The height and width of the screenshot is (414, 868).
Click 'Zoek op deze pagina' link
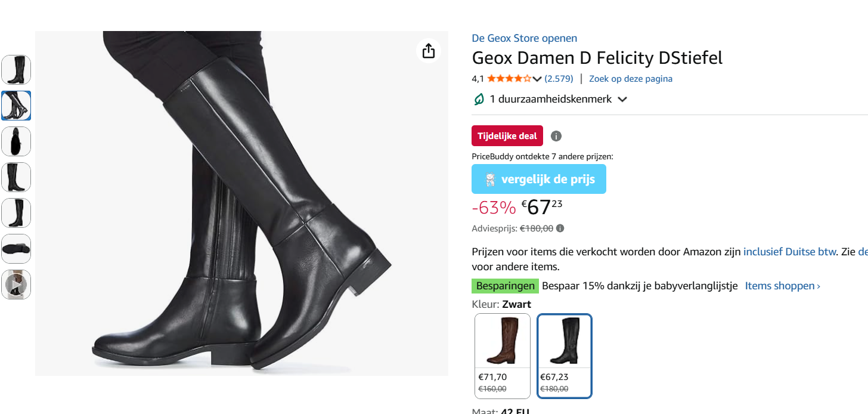click(630, 79)
